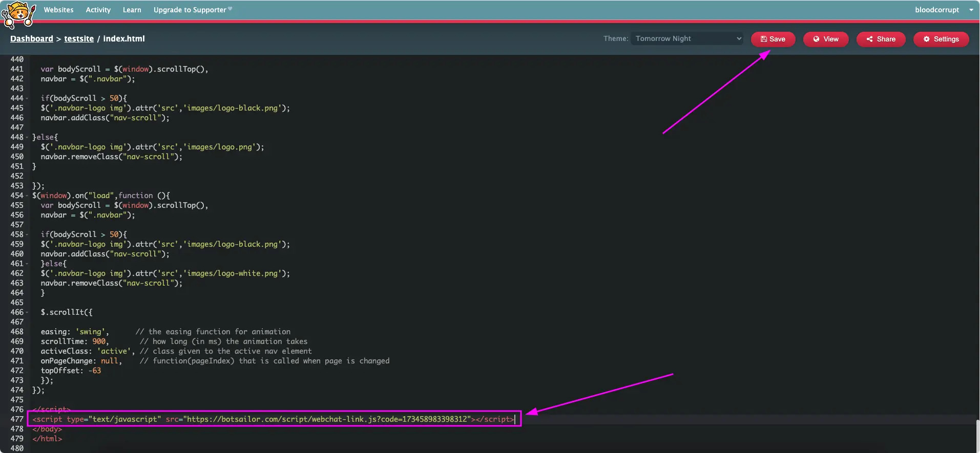Viewport: 980px width, 453px height.
Task: Collapse the code fold at line 444
Action: tap(27, 98)
